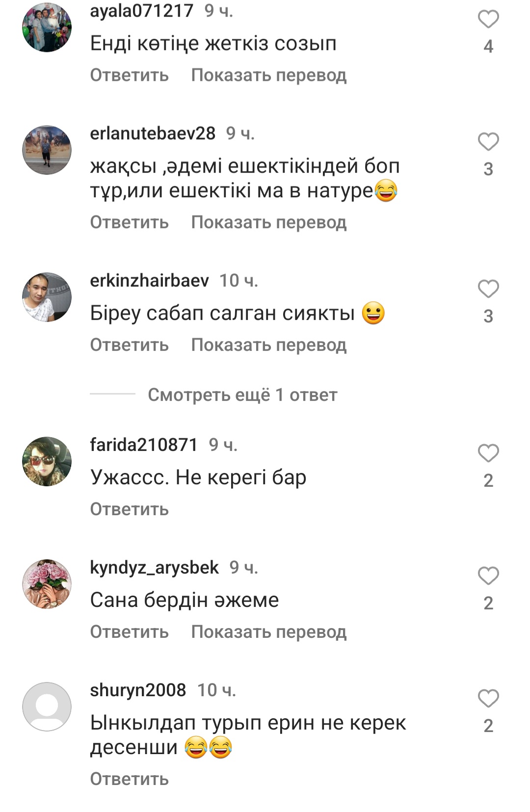Open the shuryn2008 username link
This screenshot has height=812, width=530.
click(x=138, y=690)
